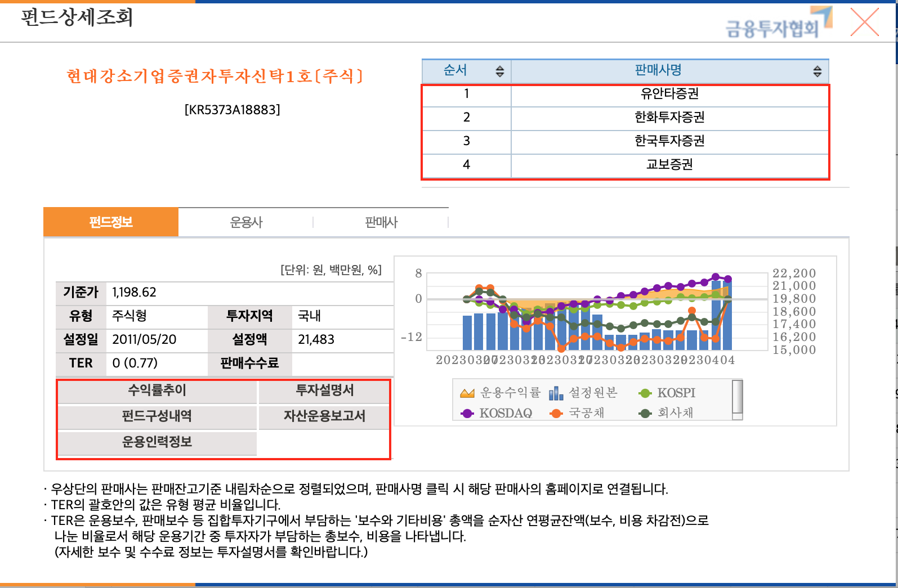Image resolution: width=898 pixels, height=588 pixels.
Task: Open the 유안타증권 seller link
Action: pos(669,93)
